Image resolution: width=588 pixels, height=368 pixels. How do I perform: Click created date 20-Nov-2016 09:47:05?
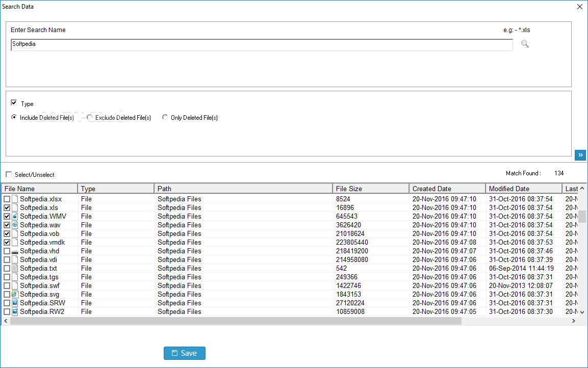coord(444,311)
